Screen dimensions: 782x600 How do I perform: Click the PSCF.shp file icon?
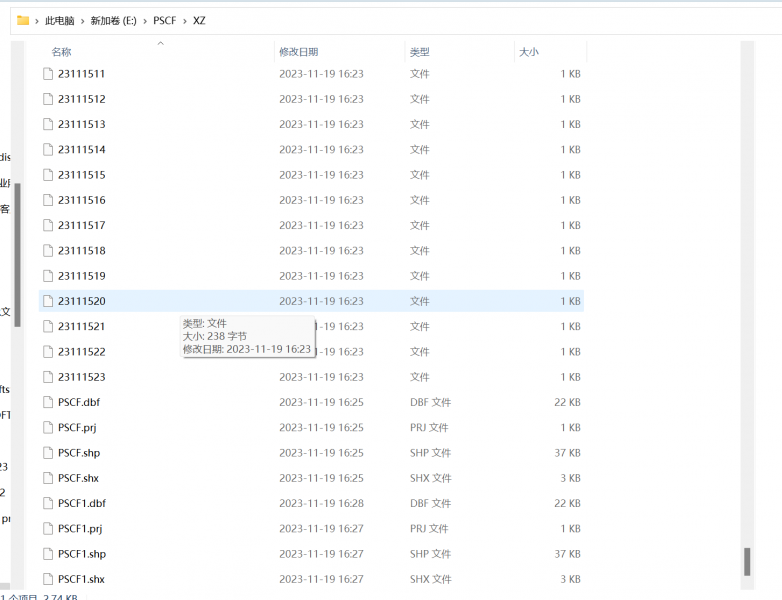point(48,453)
